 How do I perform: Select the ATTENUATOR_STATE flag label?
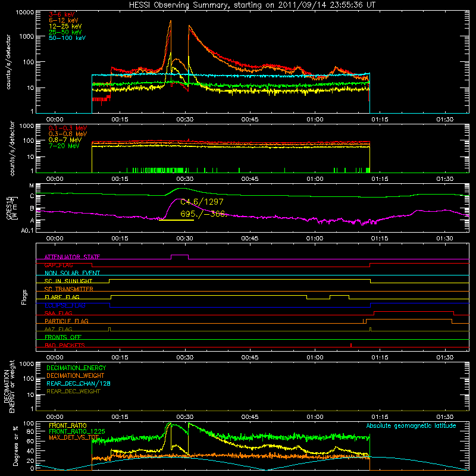pos(72,257)
